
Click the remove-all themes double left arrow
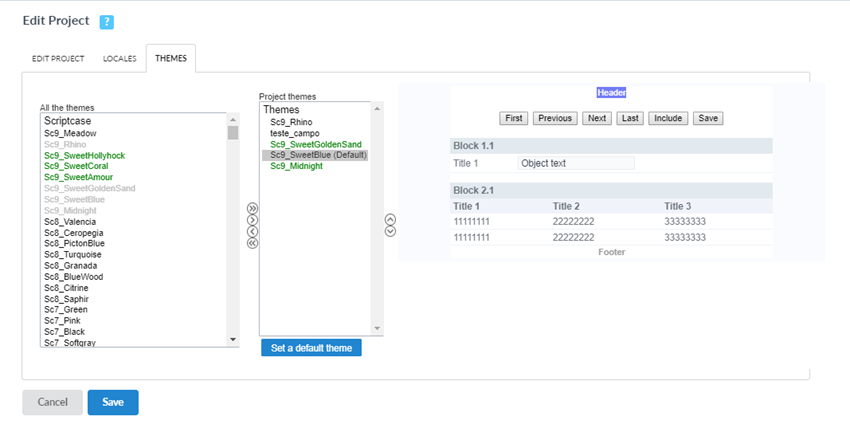[x=252, y=243]
